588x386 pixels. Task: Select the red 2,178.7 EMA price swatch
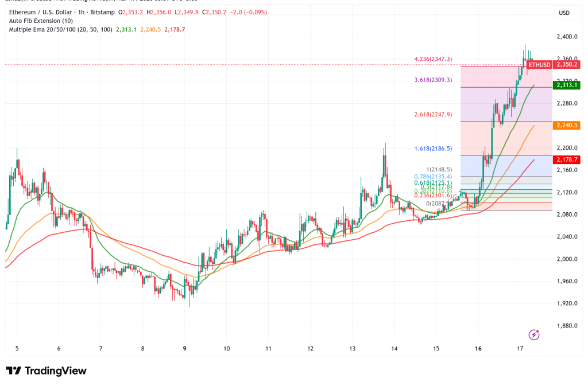pyautogui.click(x=567, y=159)
